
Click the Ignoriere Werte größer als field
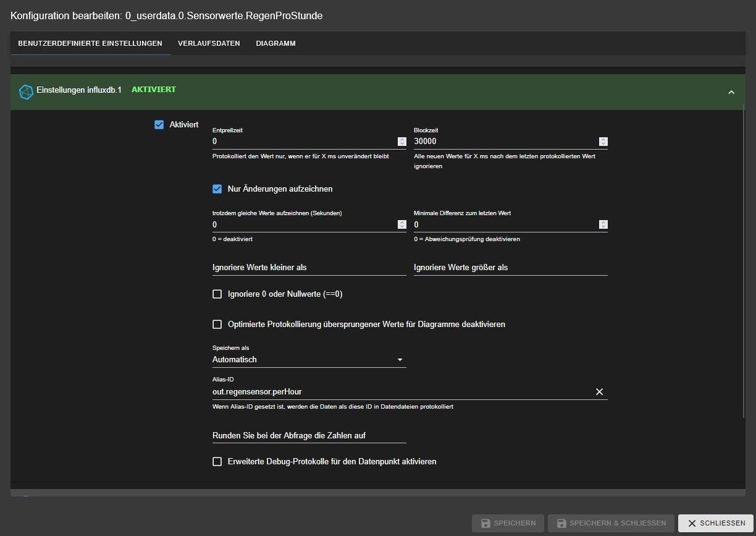(x=511, y=268)
